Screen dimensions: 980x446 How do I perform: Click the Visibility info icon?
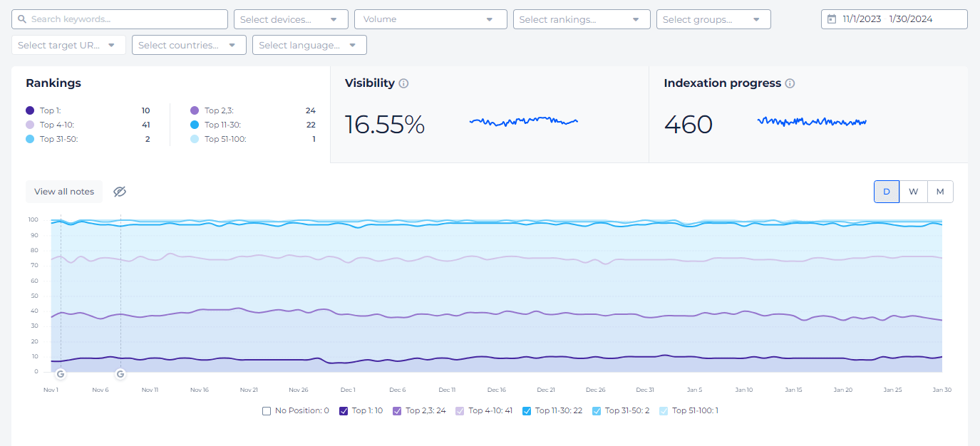(x=403, y=83)
